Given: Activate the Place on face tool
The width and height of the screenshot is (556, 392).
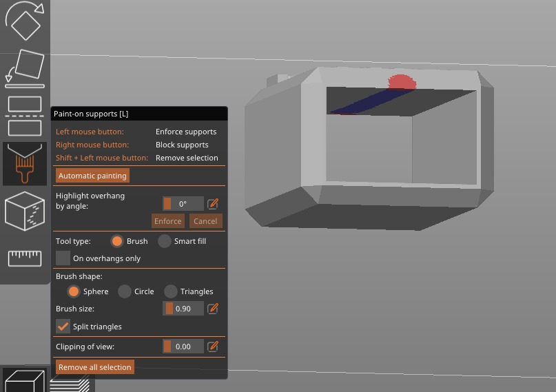Looking at the screenshot, I should coord(25,69).
